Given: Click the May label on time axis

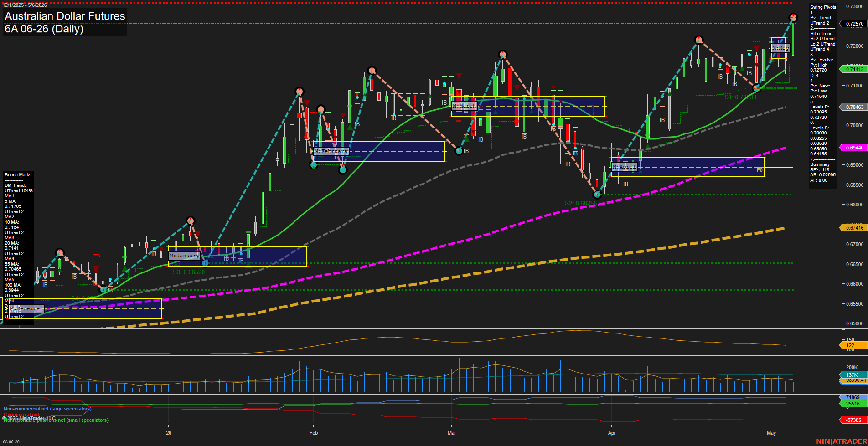Looking at the screenshot, I should tap(771, 433).
